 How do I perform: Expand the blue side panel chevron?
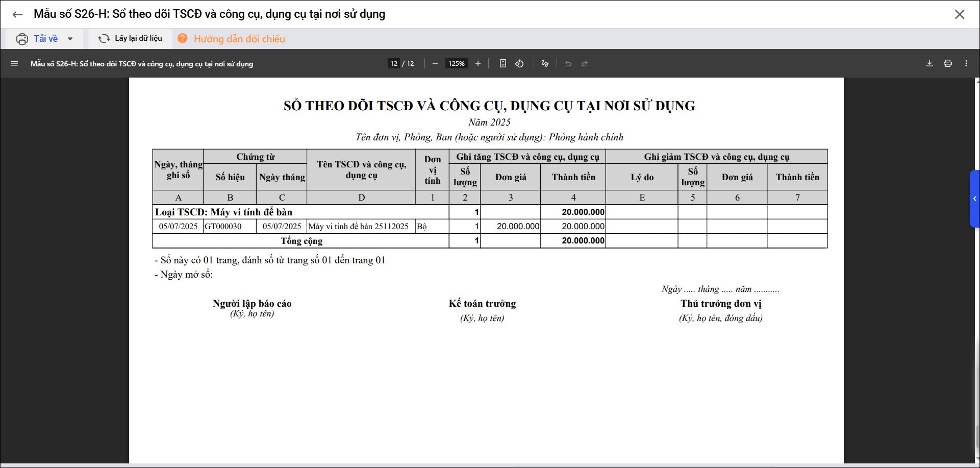click(x=974, y=199)
